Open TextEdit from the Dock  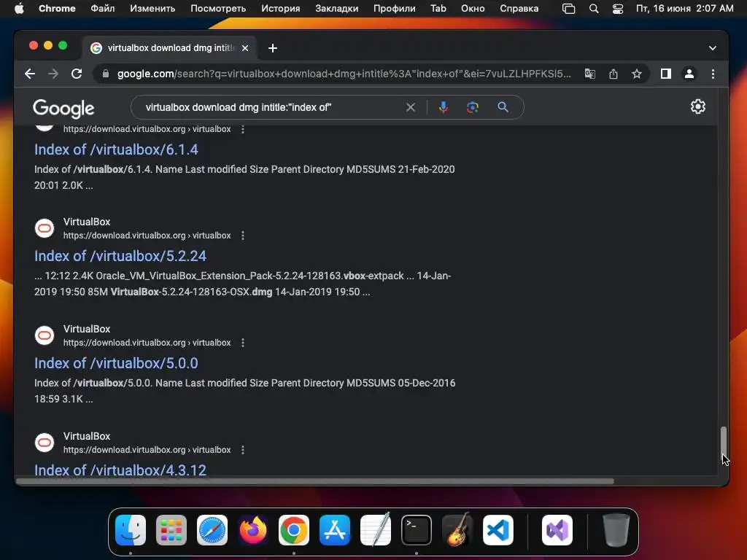(x=376, y=529)
